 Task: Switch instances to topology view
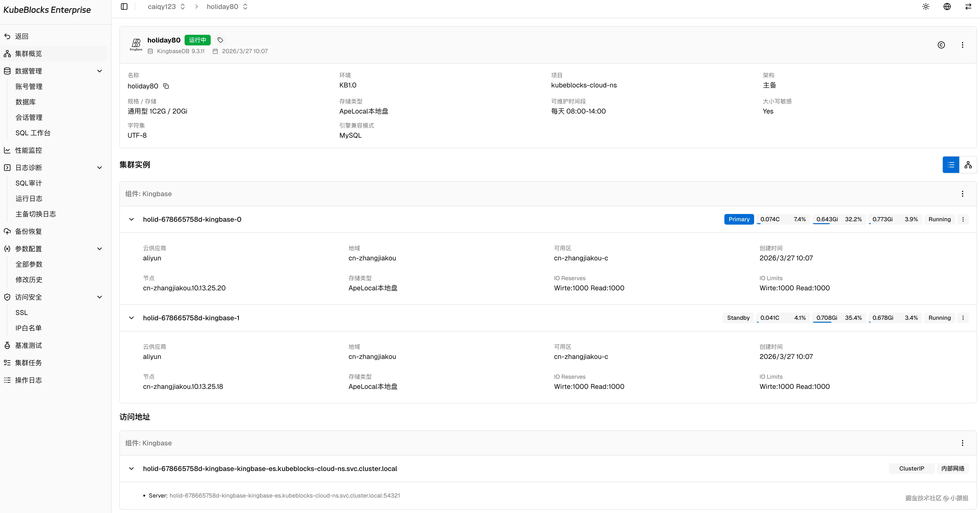968,165
